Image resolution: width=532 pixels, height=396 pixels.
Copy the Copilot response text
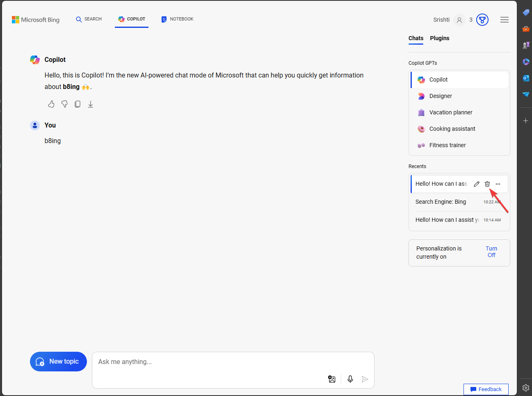click(x=78, y=104)
